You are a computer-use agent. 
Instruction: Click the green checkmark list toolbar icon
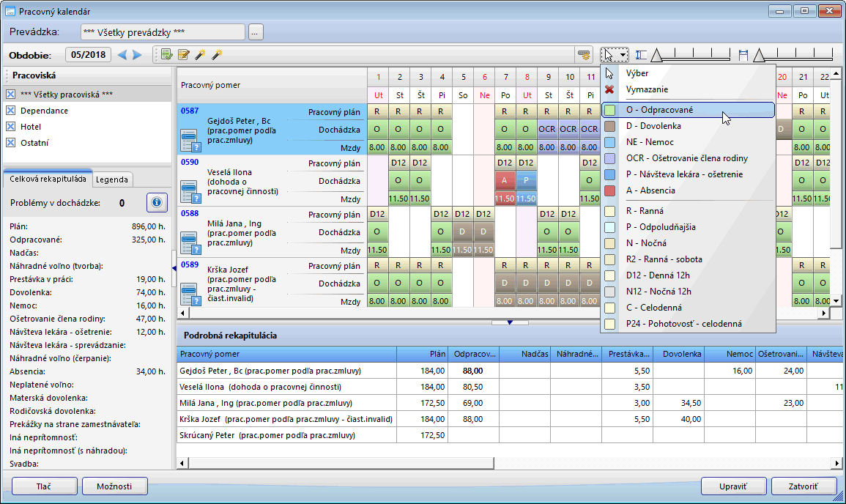tap(166, 55)
